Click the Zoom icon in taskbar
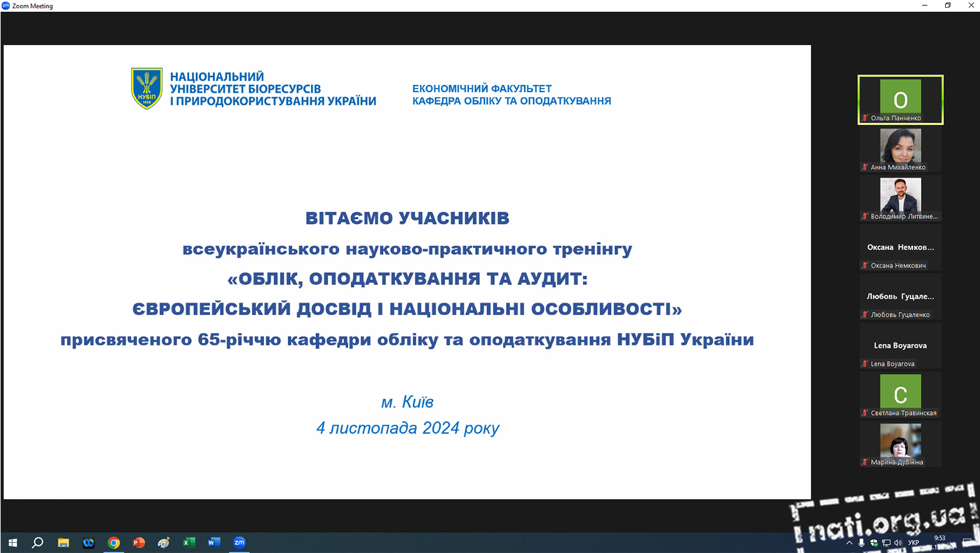The width and height of the screenshot is (980, 553). tap(239, 543)
